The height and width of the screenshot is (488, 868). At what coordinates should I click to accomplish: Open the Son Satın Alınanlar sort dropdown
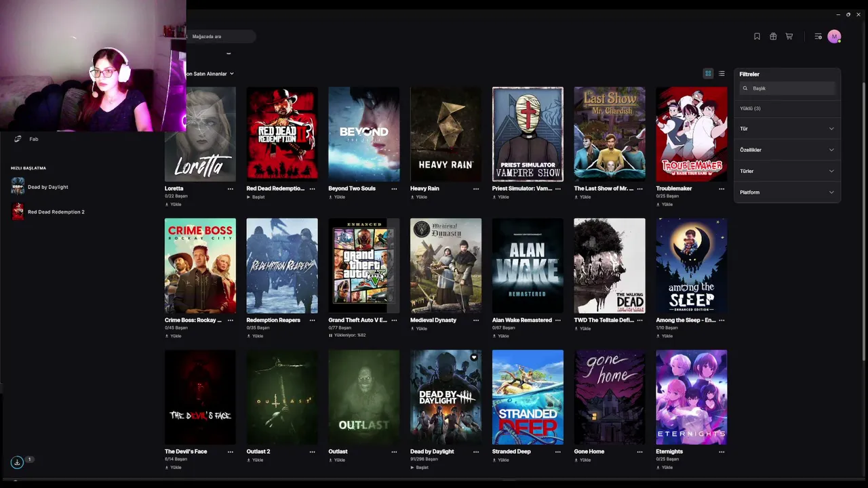point(210,74)
